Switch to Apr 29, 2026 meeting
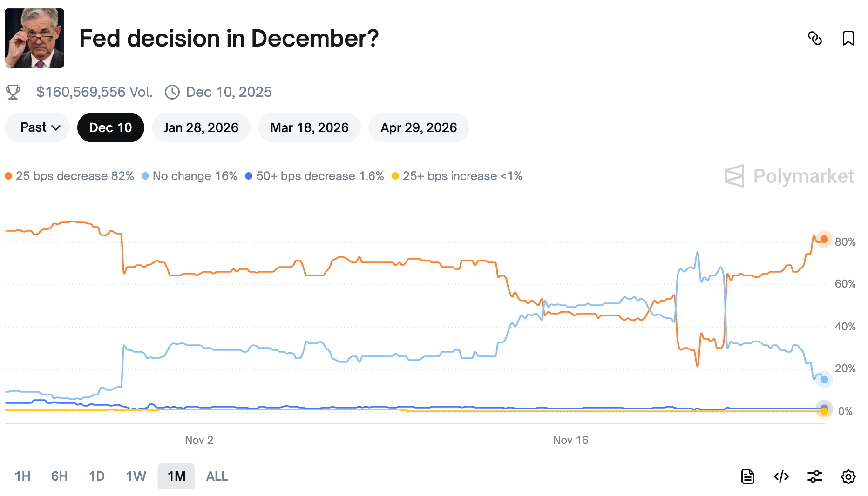868x496 pixels. point(419,127)
